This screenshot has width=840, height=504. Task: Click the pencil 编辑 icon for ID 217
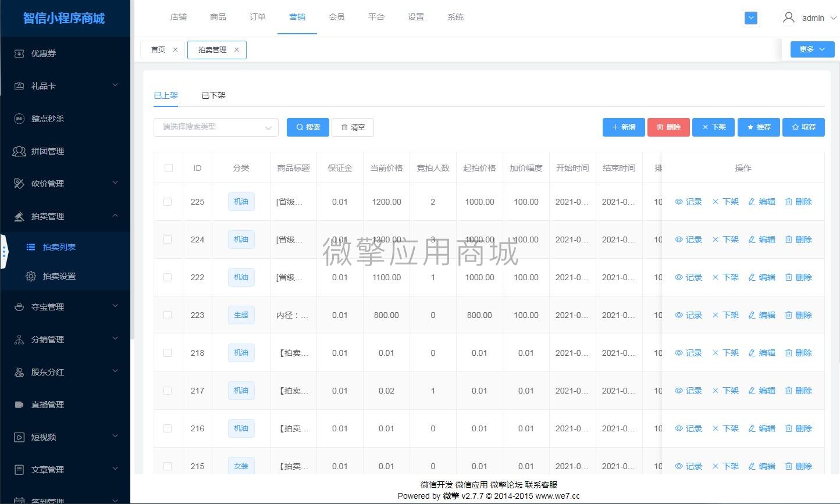click(752, 391)
